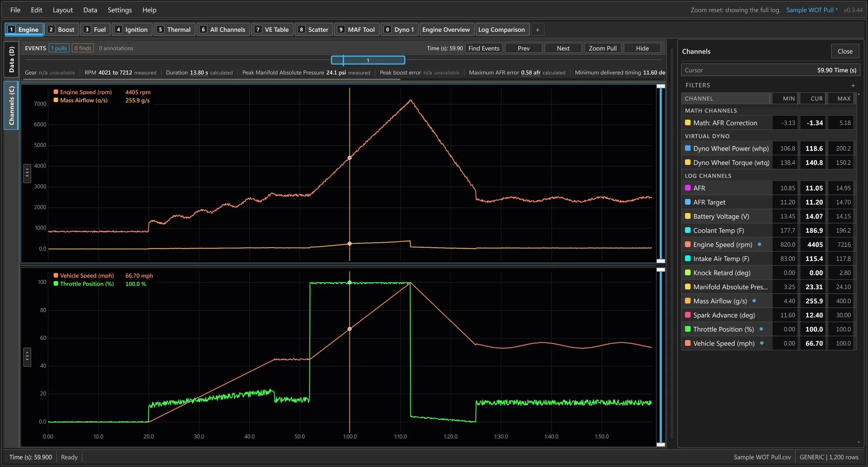Click the Dyno Wheel Power blue swatch
The height and width of the screenshot is (467, 868).
(x=687, y=148)
